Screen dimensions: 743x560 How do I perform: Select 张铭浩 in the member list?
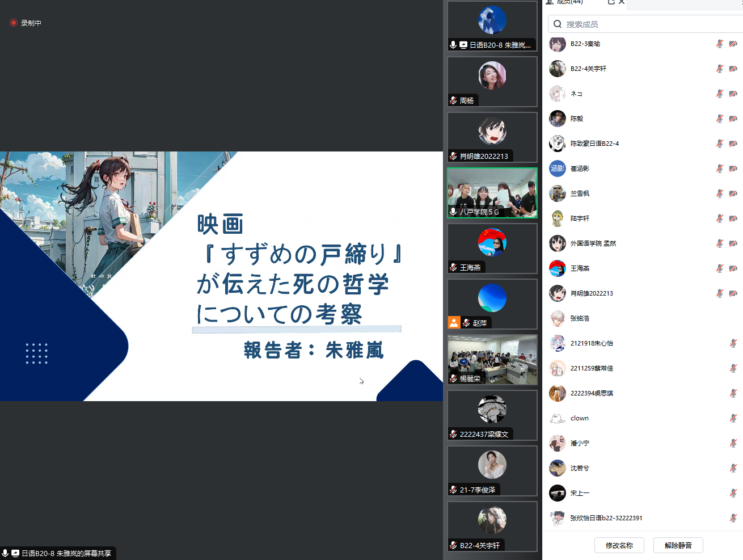click(580, 318)
